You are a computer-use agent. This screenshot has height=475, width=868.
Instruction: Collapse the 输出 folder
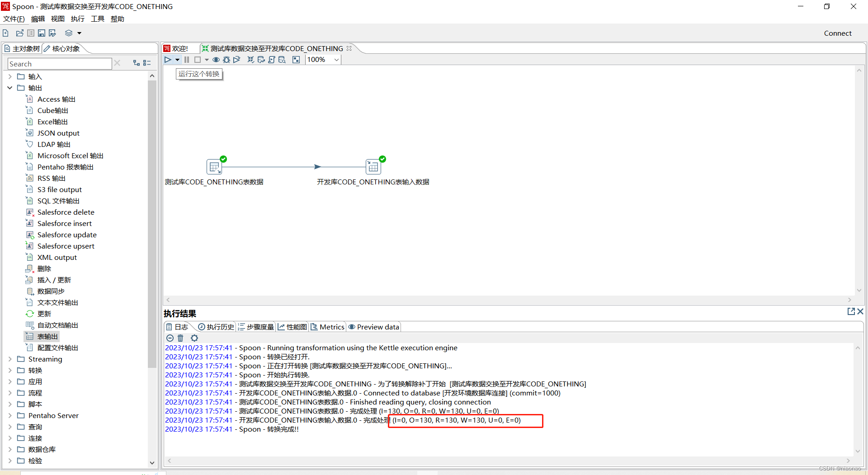[10, 88]
